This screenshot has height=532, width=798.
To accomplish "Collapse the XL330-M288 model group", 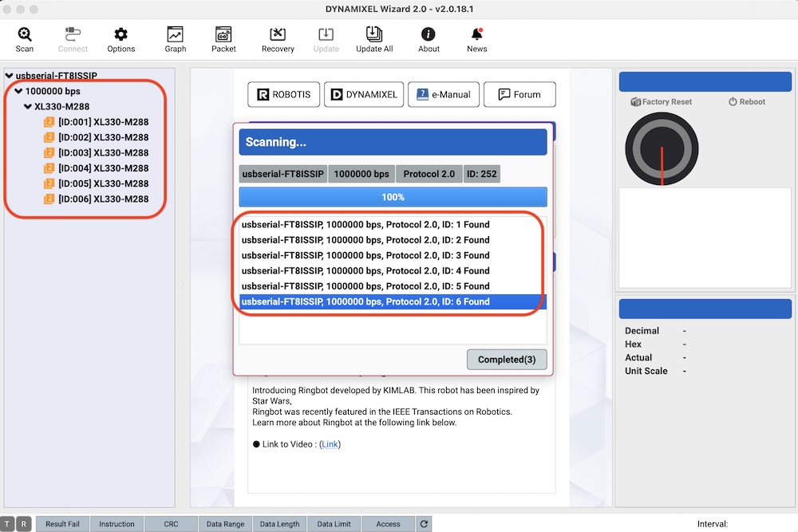I will tap(28, 107).
